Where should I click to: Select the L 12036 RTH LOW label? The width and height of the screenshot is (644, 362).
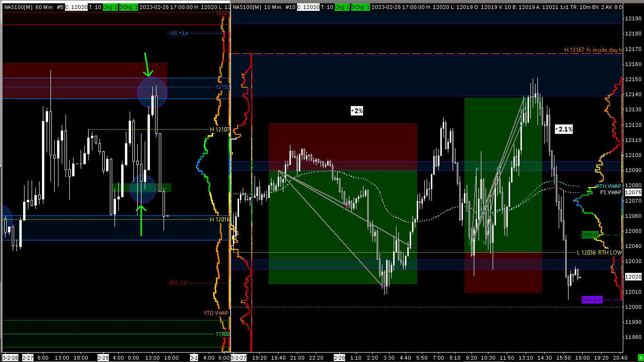600,253
